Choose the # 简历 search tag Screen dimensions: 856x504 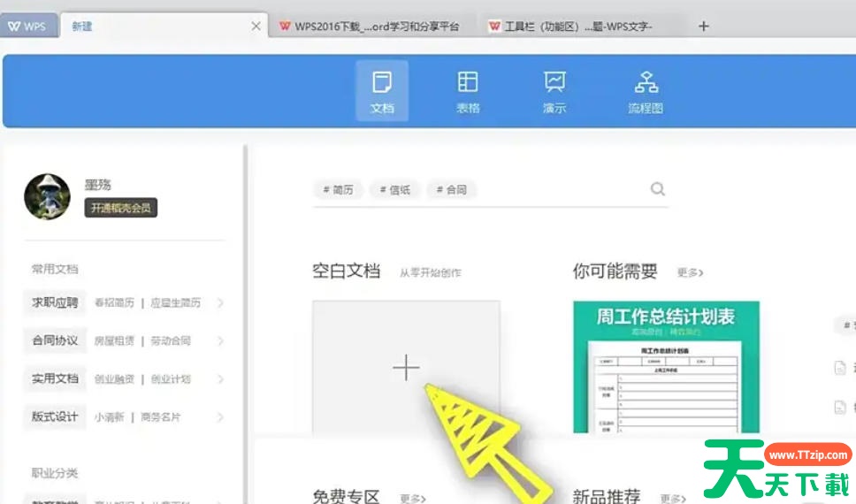tap(338, 189)
